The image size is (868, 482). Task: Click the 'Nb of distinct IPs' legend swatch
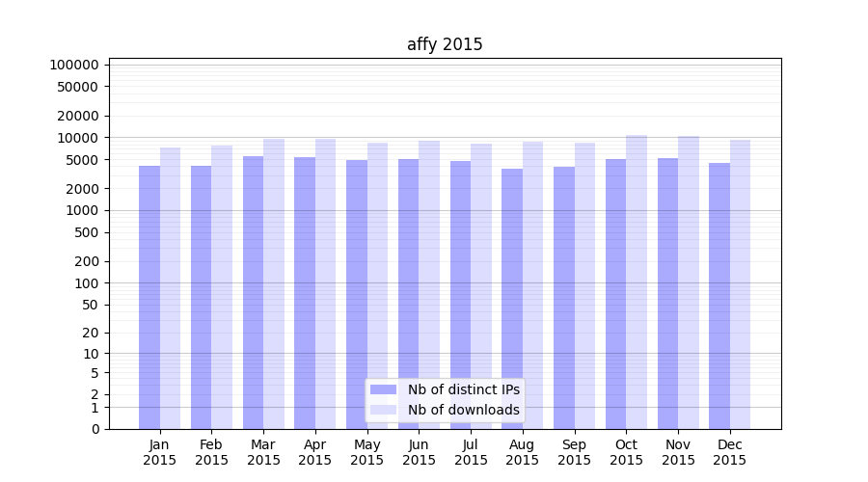[384, 389]
